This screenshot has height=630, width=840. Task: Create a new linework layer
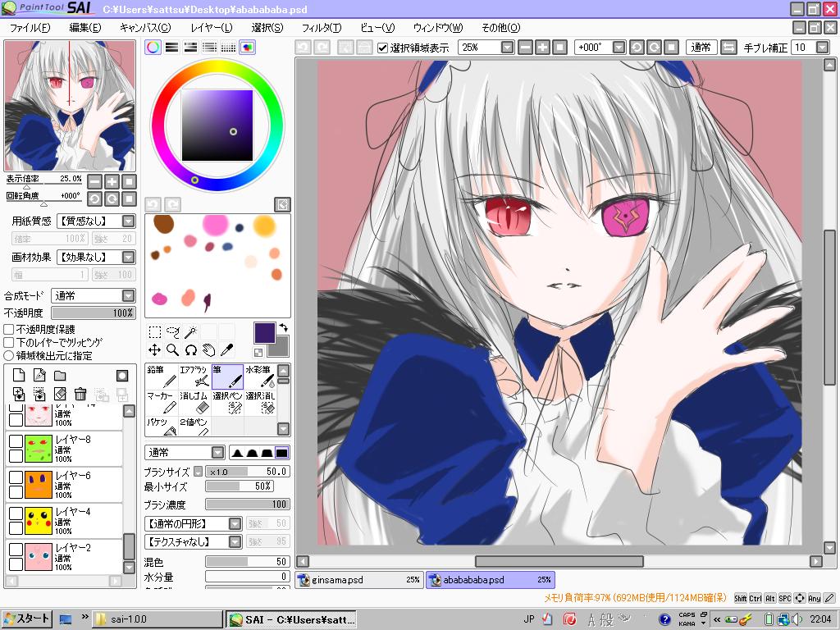tap(39, 376)
